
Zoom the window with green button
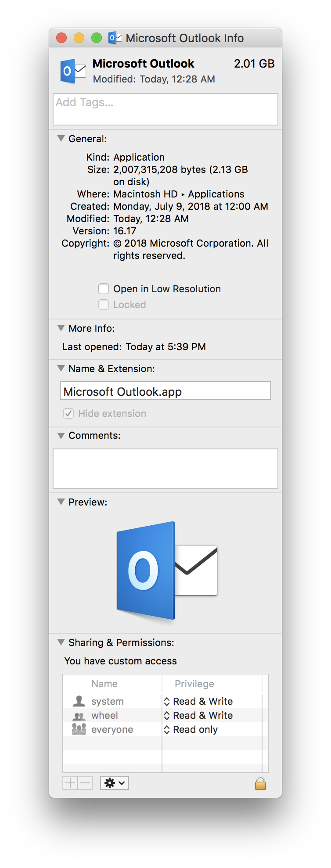tap(97, 38)
